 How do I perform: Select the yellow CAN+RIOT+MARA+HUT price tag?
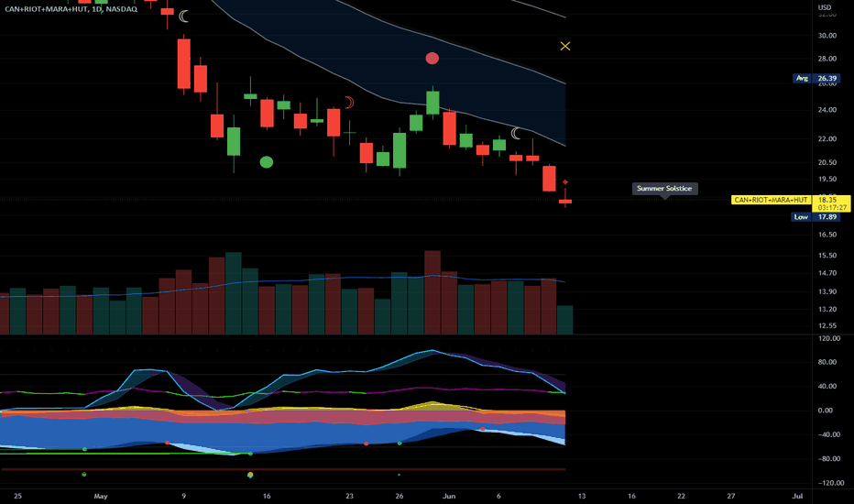(771, 200)
